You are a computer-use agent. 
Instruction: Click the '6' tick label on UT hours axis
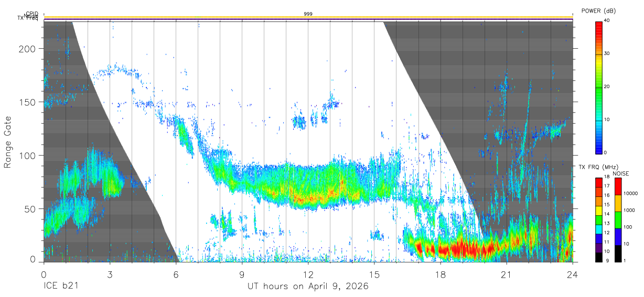pyautogui.click(x=176, y=274)
